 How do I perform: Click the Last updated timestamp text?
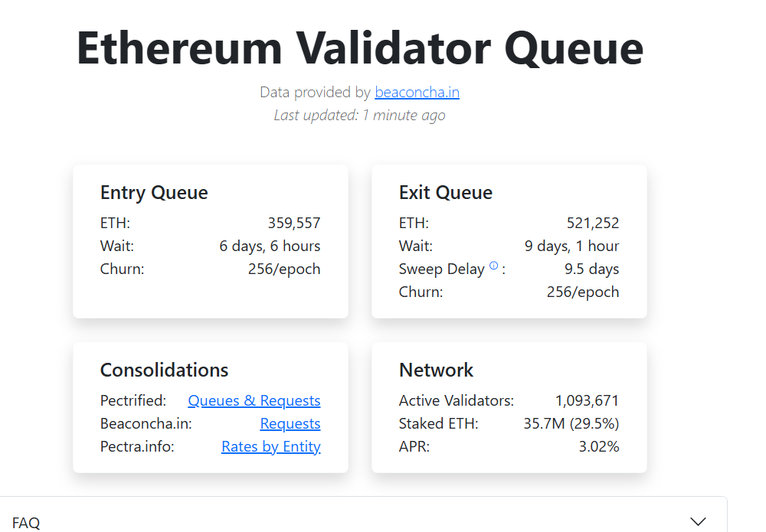[x=359, y=115]
